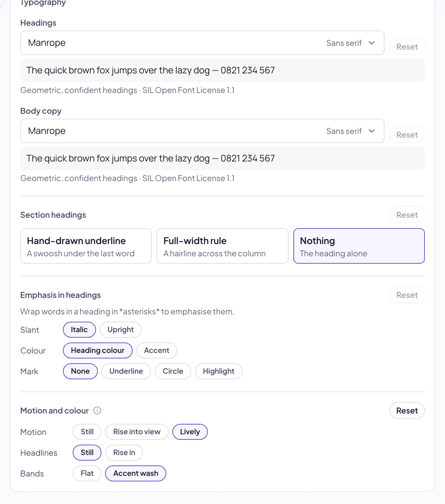The image size is (445, 504).
Task: Choose Hand-drawn underline section heading style
Action: tap(86, 246)
